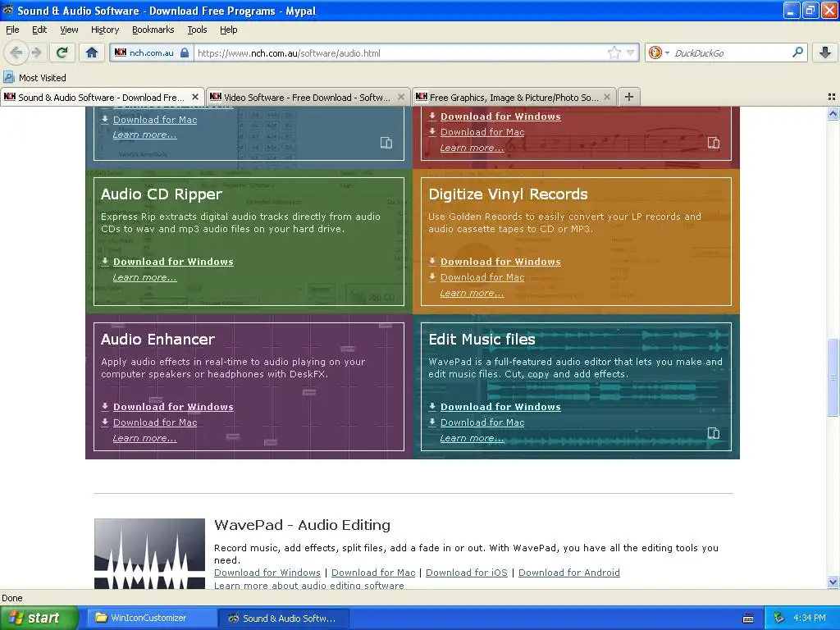Go back with the Back arrow button
840x630 pixels.
[16, 52]
